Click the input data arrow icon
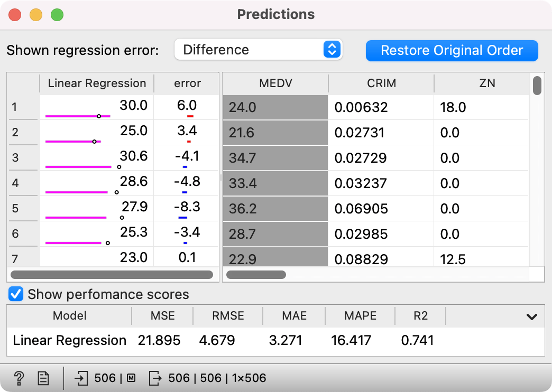This screenshot has height=392, width=552. coord(81,378)
